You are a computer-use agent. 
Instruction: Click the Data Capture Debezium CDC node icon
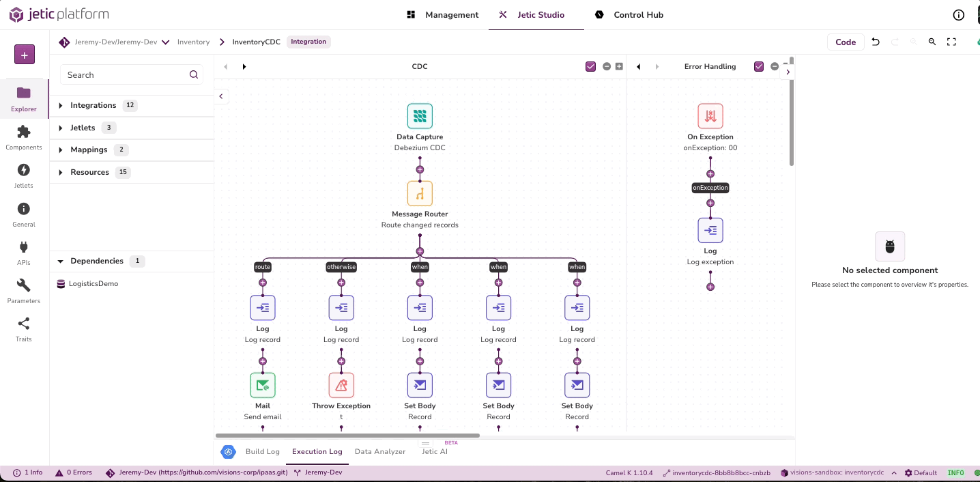pos(420,116)
